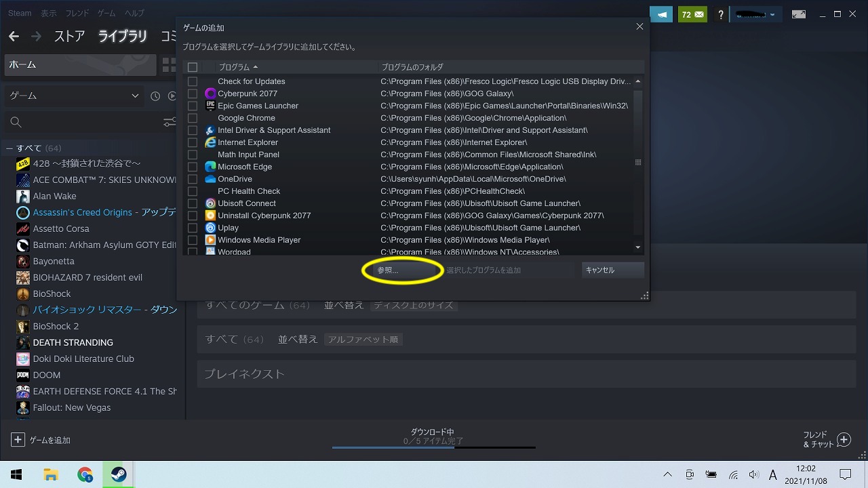Click the Internet Explorer program icon
The width and height of the screenshot is (868, 488).
[x=210, y=142]
